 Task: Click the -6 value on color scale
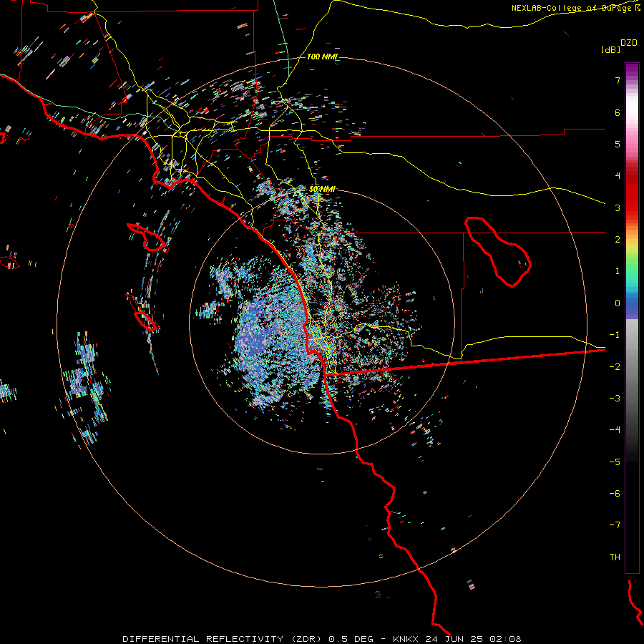pos(615,494)
